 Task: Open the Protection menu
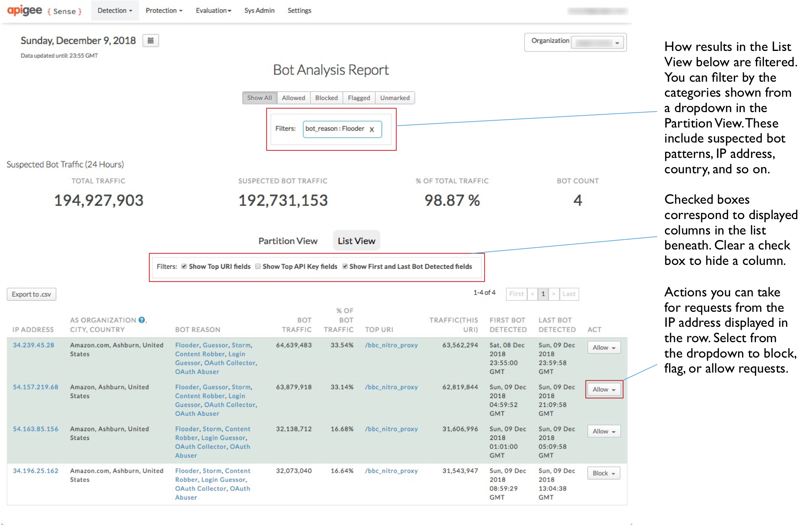(x=164, y=11)
